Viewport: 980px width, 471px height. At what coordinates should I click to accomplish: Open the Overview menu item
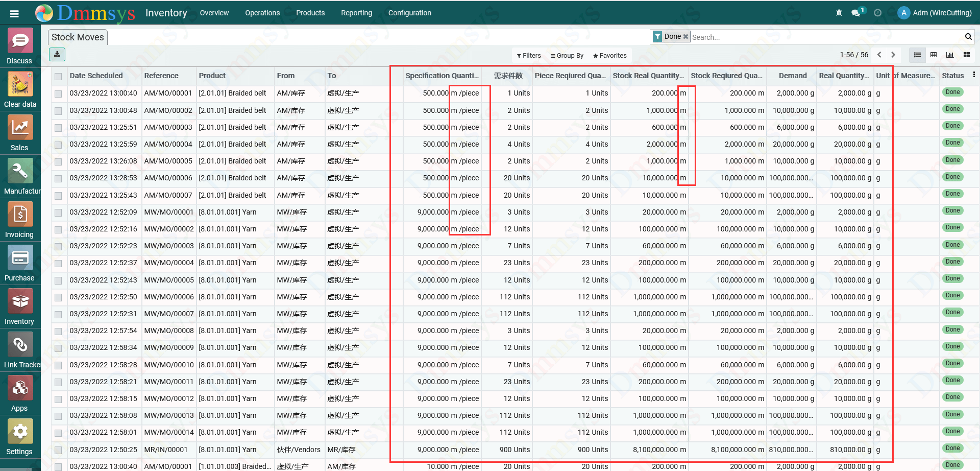[214, 13]
